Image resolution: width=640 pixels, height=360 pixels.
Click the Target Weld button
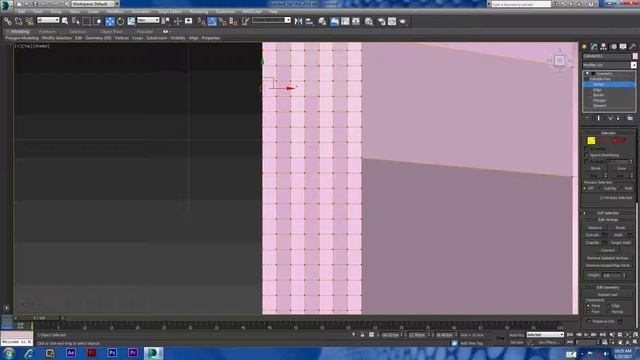point(620,242)
